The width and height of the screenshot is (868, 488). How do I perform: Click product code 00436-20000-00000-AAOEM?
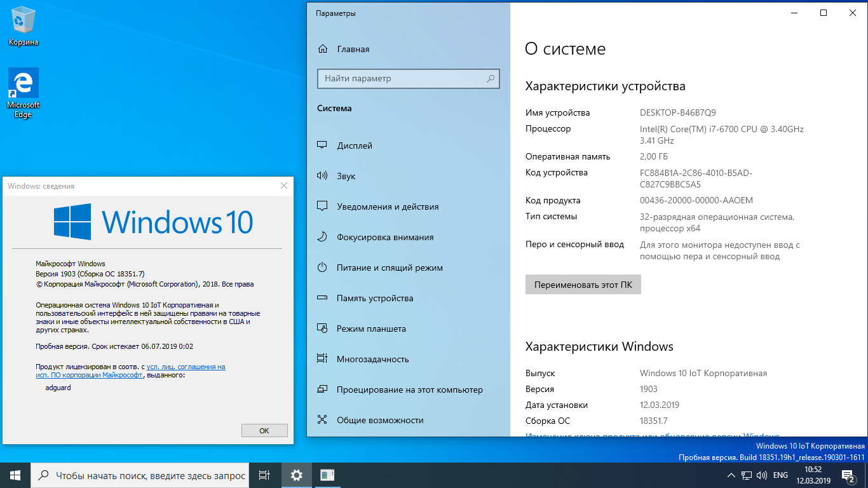[x=696, y=200]
